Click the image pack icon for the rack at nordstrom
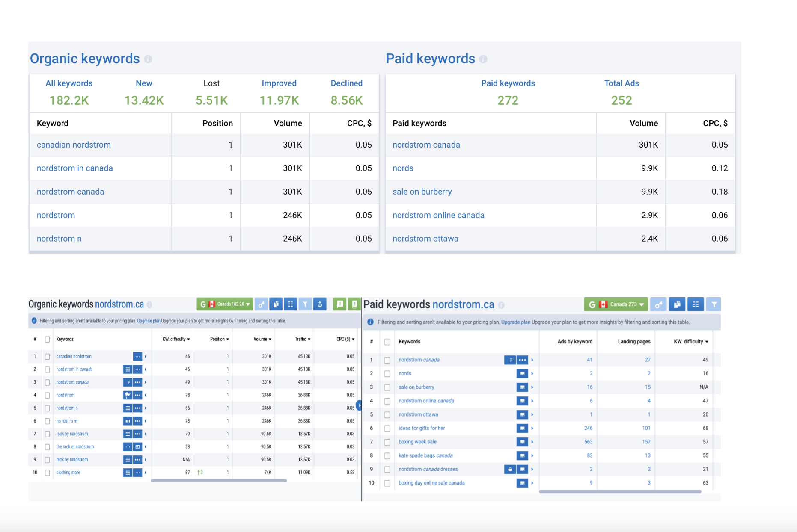 (137, 446)
